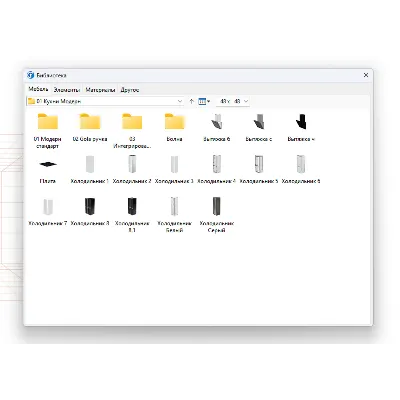
Task: Select the Холодильник 5 fridge item
Action: coord(259,170)
